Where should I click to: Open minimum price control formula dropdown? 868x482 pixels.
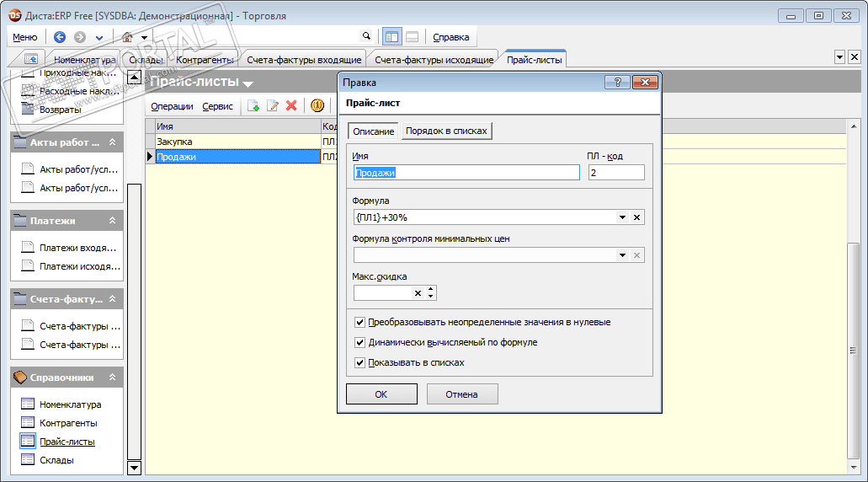click(x=622, y=255)
